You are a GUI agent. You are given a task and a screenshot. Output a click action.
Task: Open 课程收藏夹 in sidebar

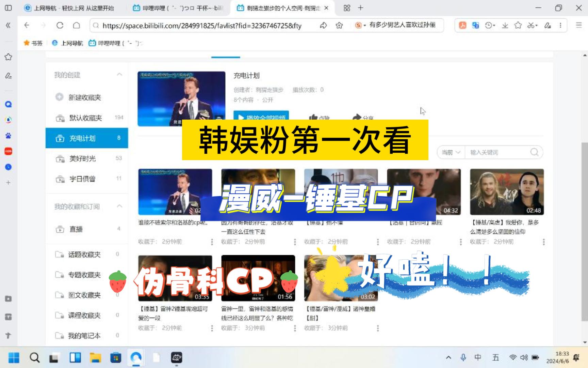pyautogui.click(x=87, y=315)
